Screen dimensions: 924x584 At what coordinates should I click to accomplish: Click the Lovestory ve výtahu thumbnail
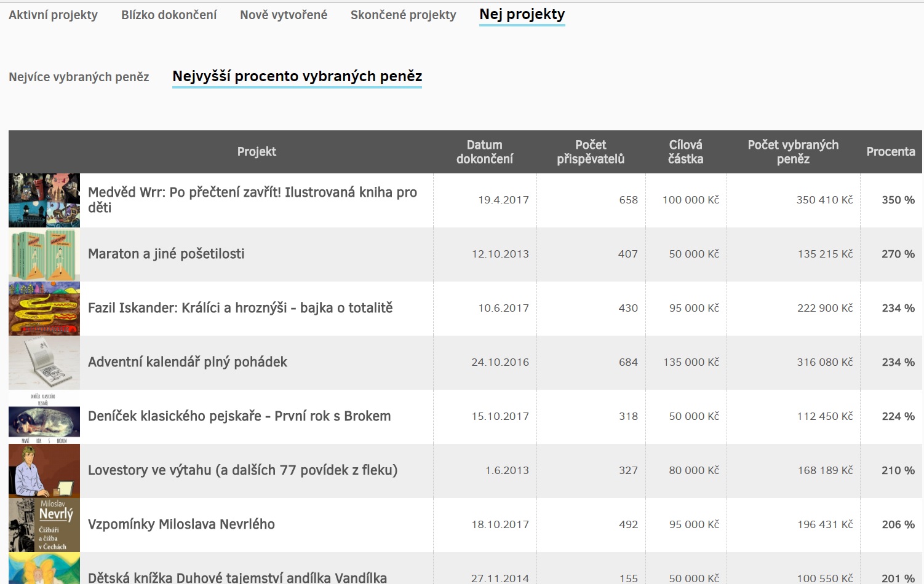coord(44,471)
